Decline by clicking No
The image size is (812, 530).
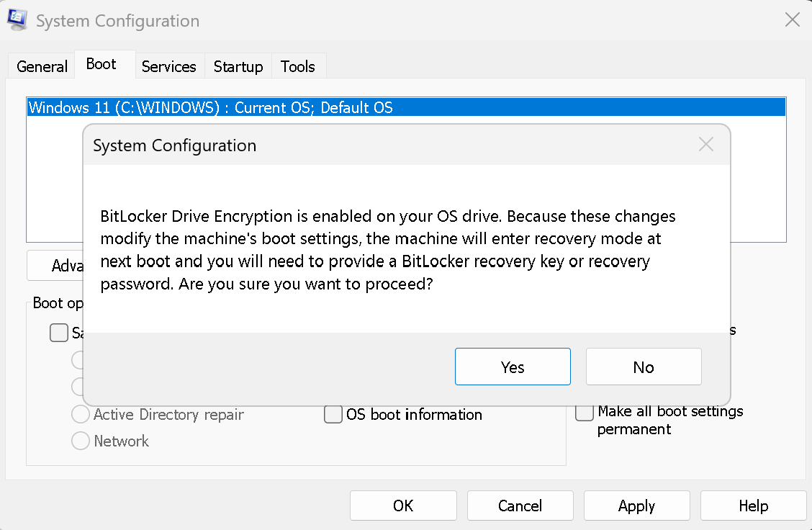(x=644, y=367)
